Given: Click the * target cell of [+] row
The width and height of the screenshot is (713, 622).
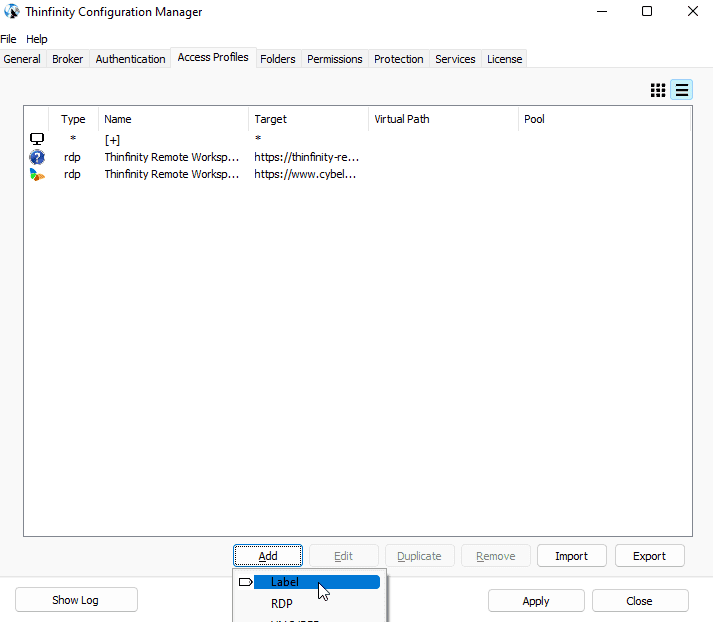Looking at the screenshot, I should pos(258,138).
